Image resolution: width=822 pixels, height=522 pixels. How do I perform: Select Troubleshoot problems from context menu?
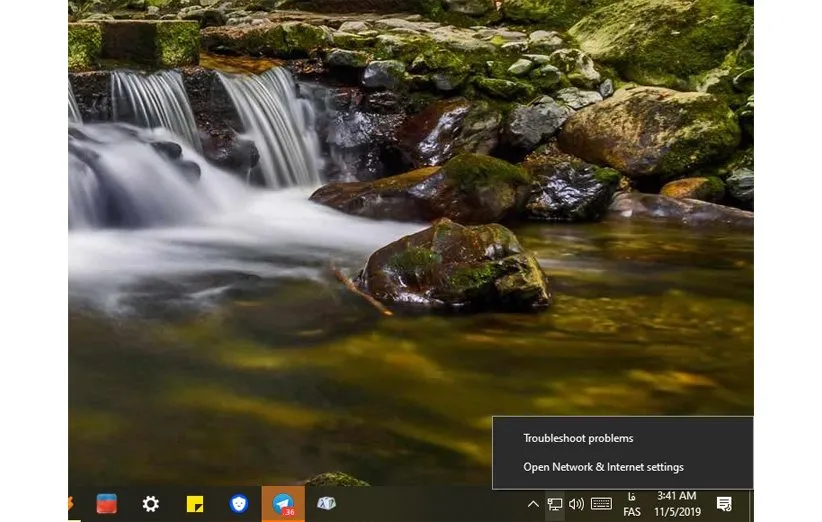point(578,438)
